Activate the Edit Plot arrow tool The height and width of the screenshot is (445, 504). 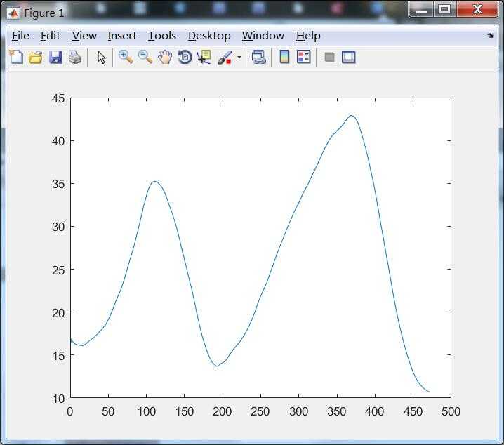point(101,58)
